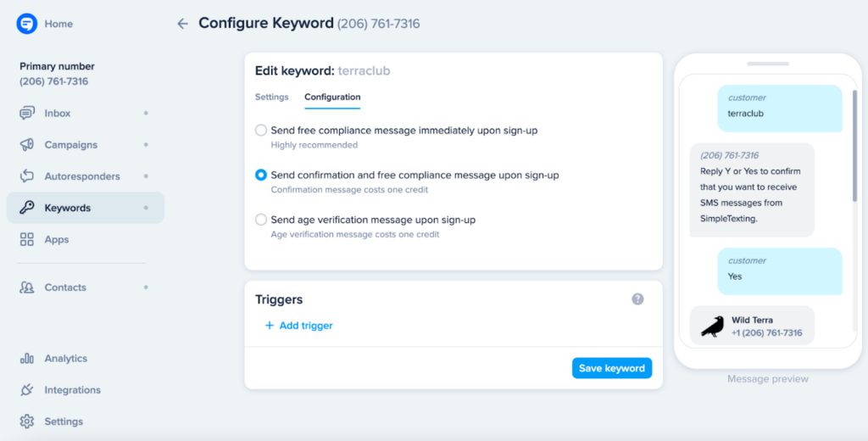Open the Inbox icon in sidebar
Image resolution: width=868 pixels, height=441 pixels.
(27, 114)
